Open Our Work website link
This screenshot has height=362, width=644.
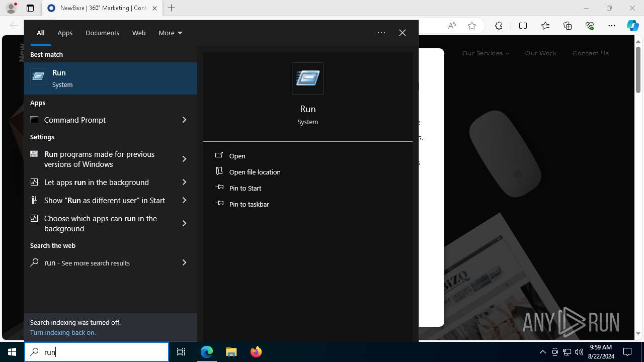(x=541, y=53)
